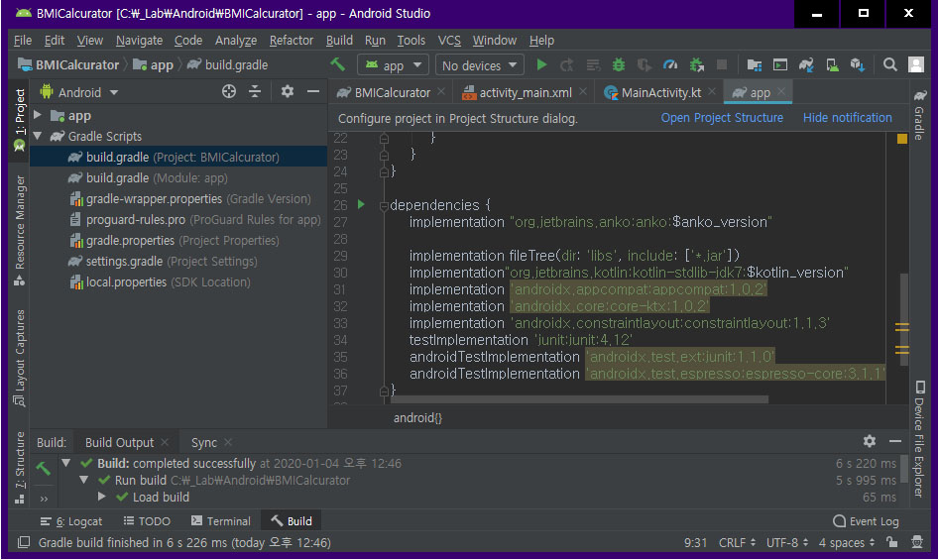Open the Terminal tool window button

(x=221, y=521)
